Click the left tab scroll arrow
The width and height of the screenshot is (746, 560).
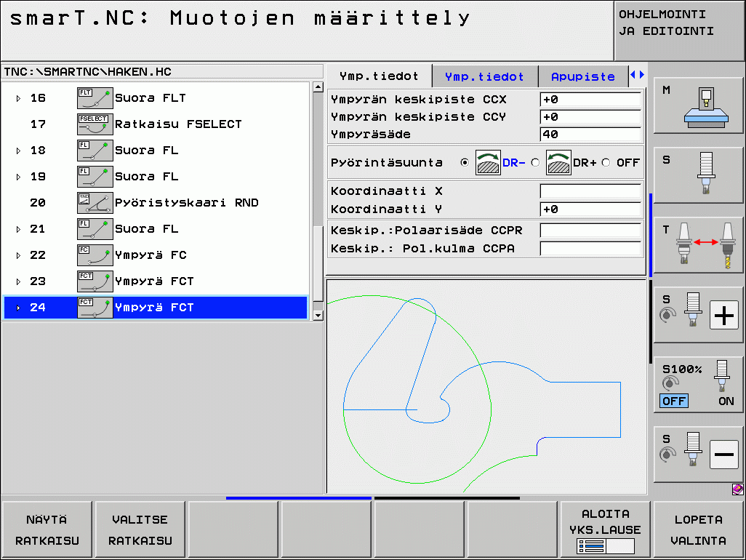633,75
